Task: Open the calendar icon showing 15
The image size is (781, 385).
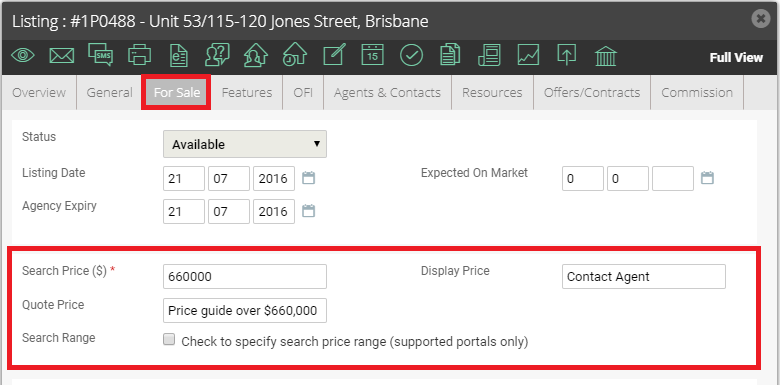Action: (x=373, y=55)
